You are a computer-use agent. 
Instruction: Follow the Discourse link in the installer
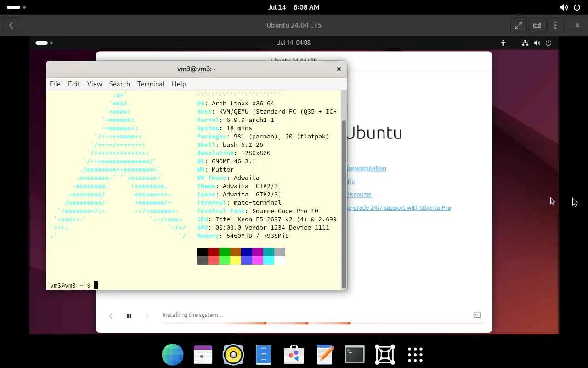tap(359, 195)
